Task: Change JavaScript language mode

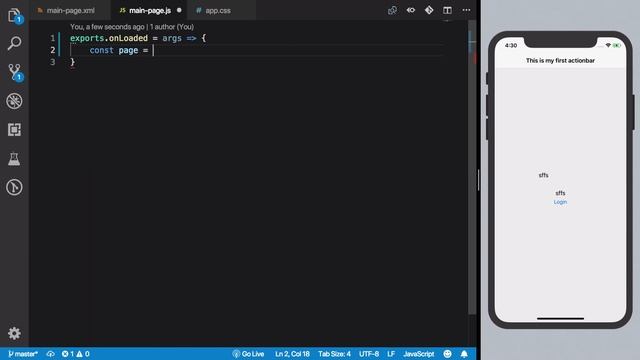Action: coord(419,354)
